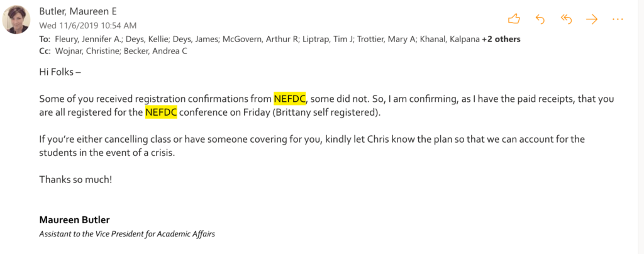644x254 pixels.
Task: Click the date Wed 11/6/2019 10:54 AM
Action: pos(87,26)
